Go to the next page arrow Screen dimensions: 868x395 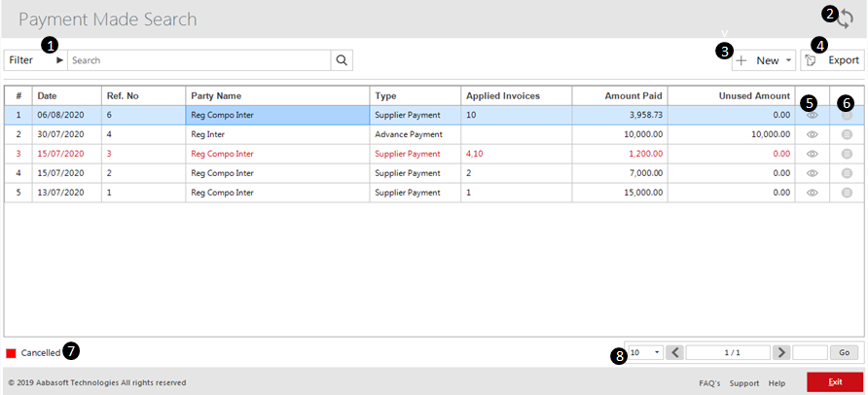coord(781,352)
